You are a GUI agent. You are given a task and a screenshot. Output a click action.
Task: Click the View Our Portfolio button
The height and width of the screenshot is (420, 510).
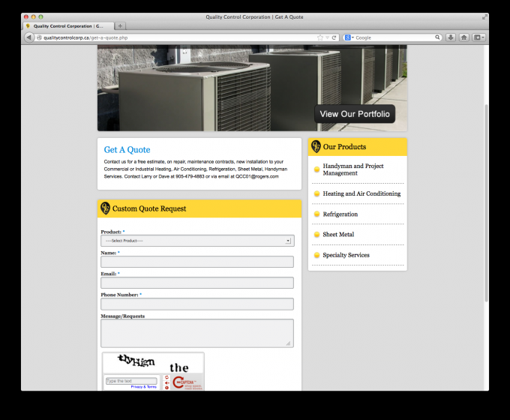point(355,114)
